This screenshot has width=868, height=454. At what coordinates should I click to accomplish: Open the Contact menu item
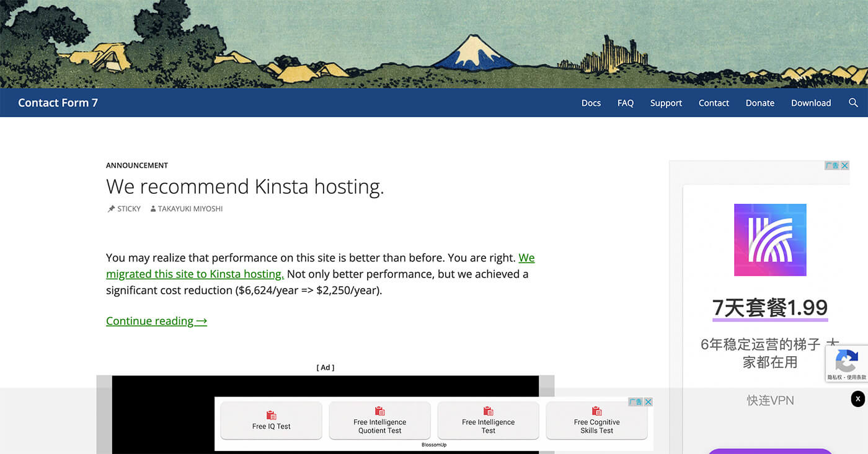pyautogui.click(x=714, y=103)
